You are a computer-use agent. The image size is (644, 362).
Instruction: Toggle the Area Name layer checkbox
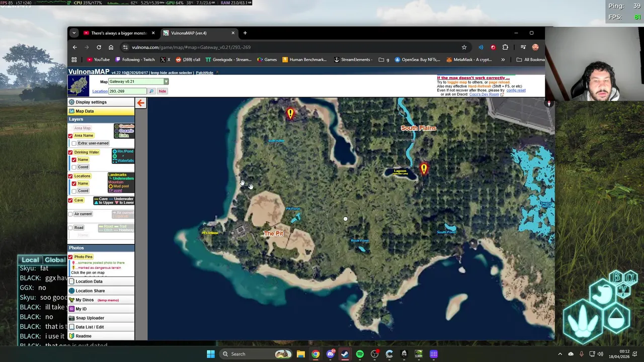[x=70, y=136]
